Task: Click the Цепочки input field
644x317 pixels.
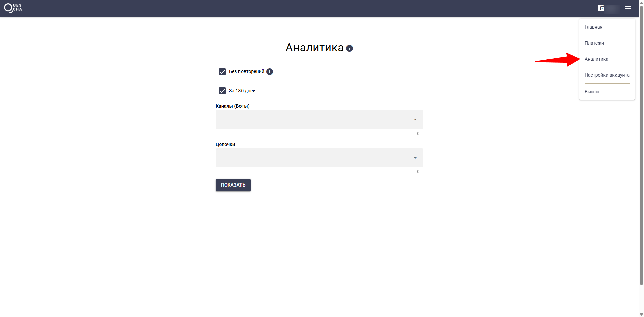Action: coord(312,158)
